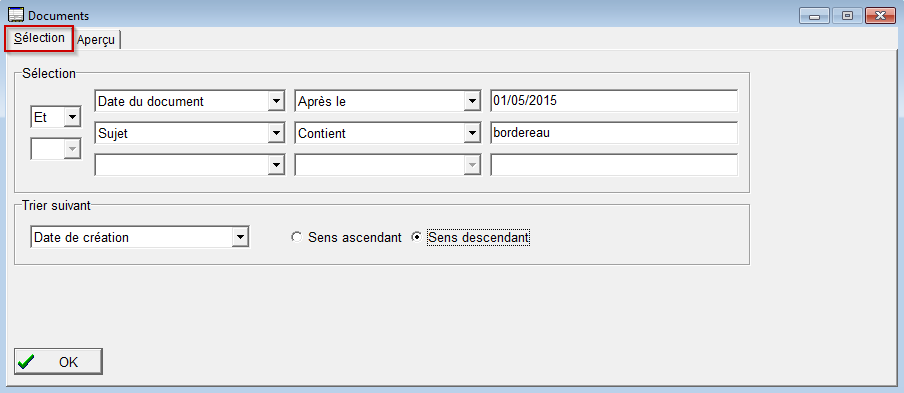Open the empty third criterion field dropdown
The height and width of the screenshot is (393, 904).
click(189, 165)
